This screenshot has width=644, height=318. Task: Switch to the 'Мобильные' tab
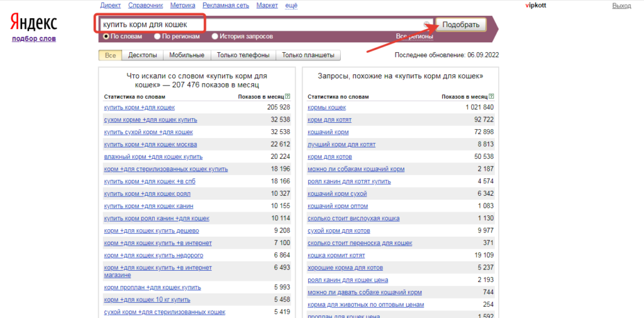(x=187, y=55)
